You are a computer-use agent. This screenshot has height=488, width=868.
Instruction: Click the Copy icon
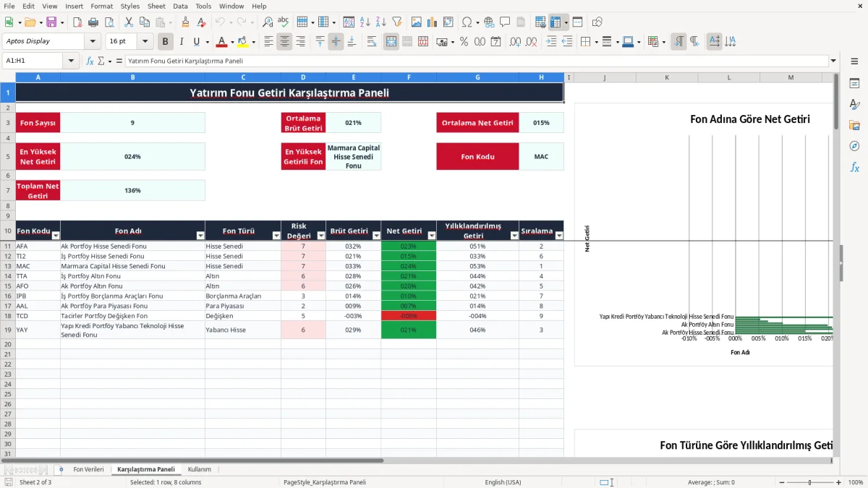[x=144, y=22]
